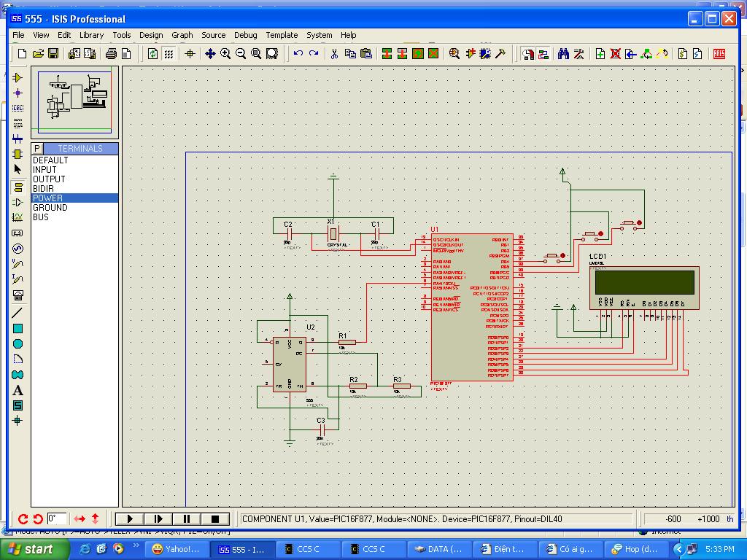Toggle horizontal mirror flip
The width and height of the screenshot is (747, 560).
pyautogui.click(x=80, y=519)
